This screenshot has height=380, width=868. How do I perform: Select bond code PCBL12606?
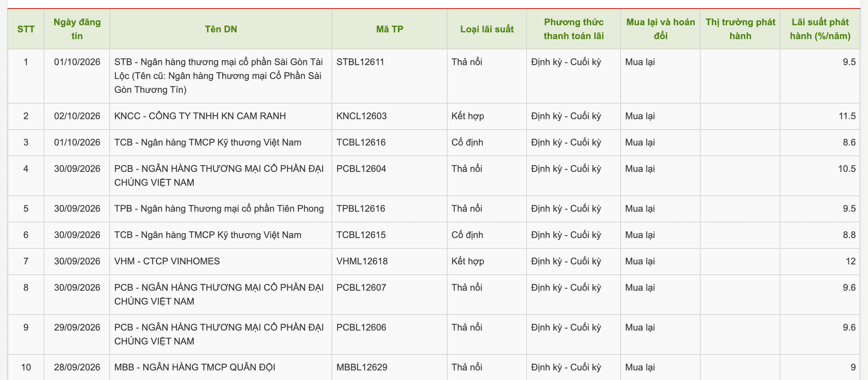(361, 327)
